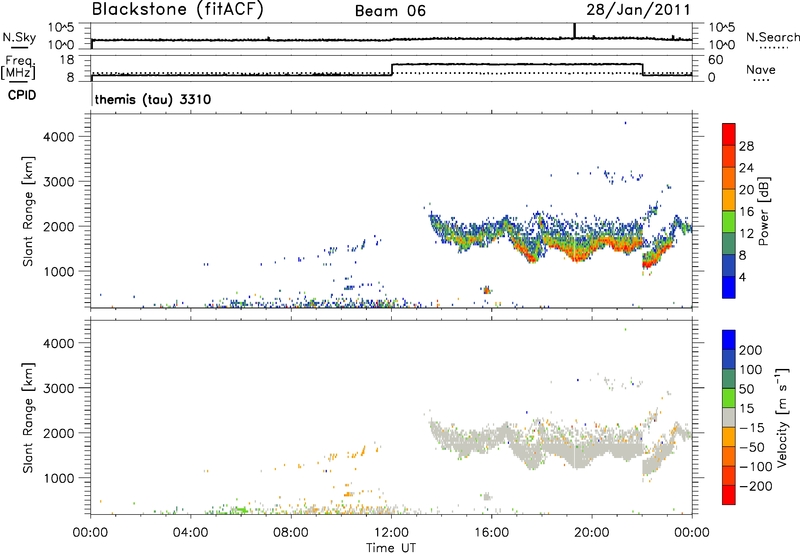Click the 200 tick on the velocity colorbar
Image resolution: width=800 pixels, height=554 pixels.
click(751, 350)
